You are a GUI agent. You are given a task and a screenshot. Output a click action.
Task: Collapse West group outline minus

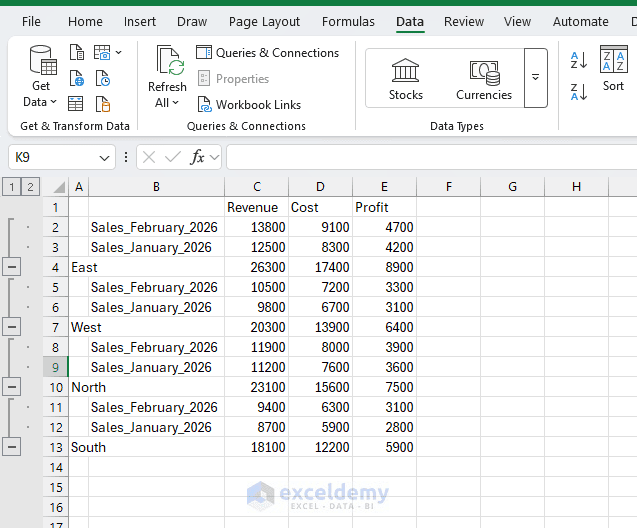pos(12,327)
